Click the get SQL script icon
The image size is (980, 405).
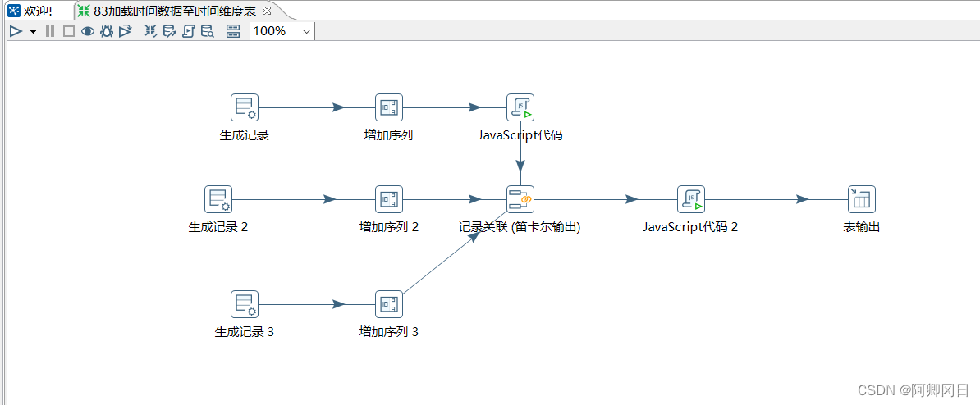click(188, 31)
